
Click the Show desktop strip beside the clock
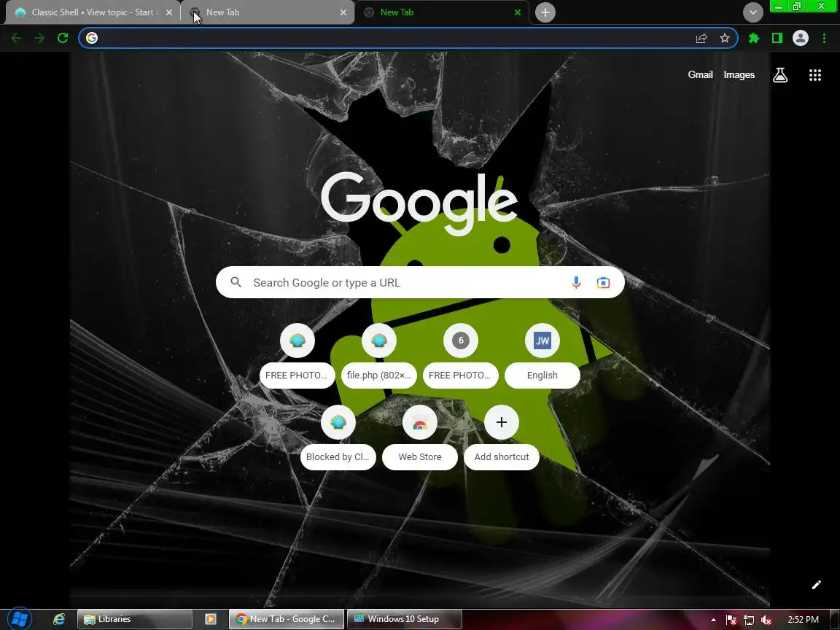pyautogui.click(x=835, y=619)
